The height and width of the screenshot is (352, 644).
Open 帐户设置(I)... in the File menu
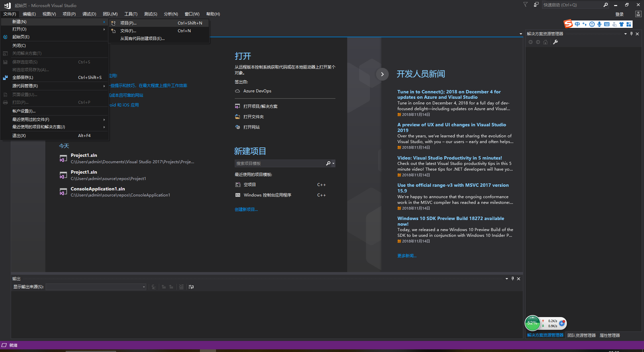point(55,111)
